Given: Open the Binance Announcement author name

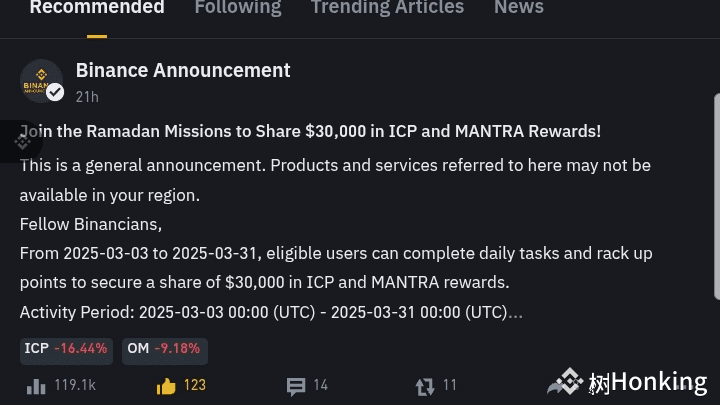Looking at the screenshot, I should [x=183, y=70].
